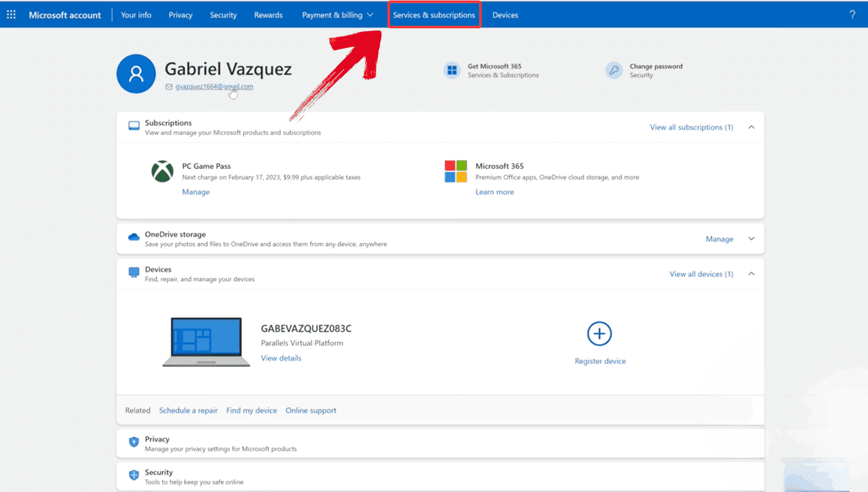Click the GABEVAZQUEZ083C laptop thumbnail
The width and height of the screenshot is (868, 492).
206,341
